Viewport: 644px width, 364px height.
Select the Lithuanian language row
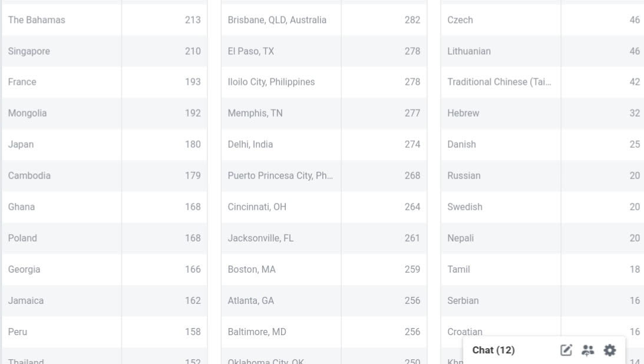tap(469, 51)
